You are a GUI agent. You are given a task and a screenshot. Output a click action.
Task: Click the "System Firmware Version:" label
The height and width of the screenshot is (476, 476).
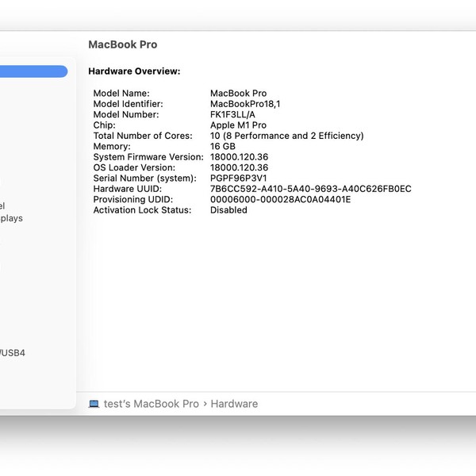[148, 157]
